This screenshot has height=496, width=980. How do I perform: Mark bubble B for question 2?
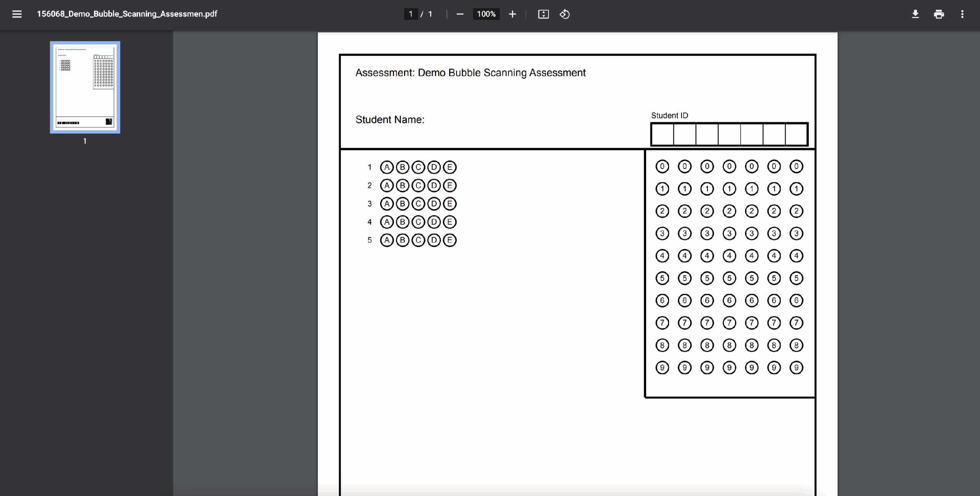point(402,186)
